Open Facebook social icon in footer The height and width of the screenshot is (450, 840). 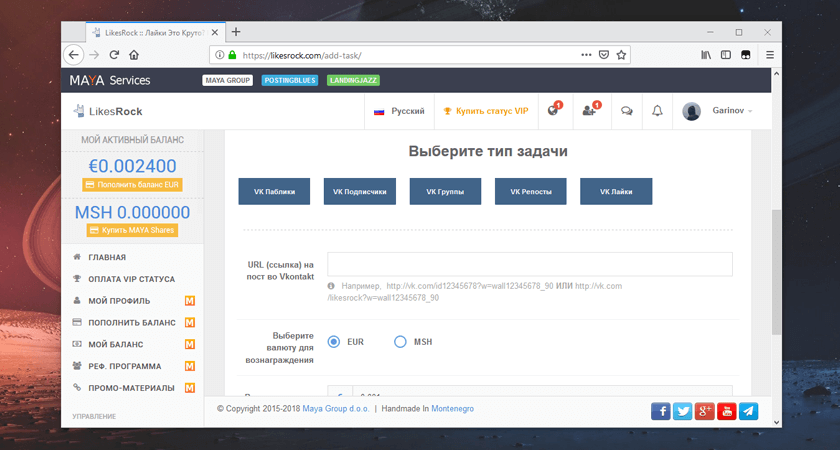tap(661, 411)
